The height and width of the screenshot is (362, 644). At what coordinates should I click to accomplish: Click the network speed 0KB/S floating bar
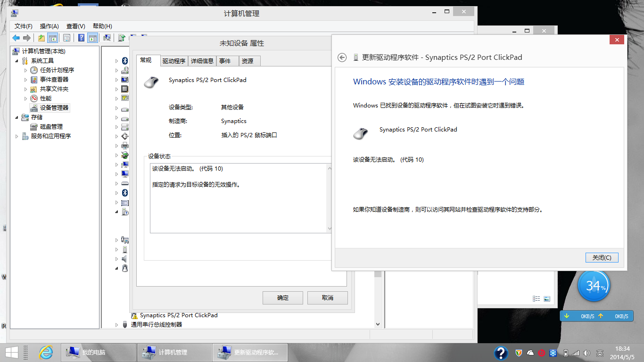[x=597, y=316]
